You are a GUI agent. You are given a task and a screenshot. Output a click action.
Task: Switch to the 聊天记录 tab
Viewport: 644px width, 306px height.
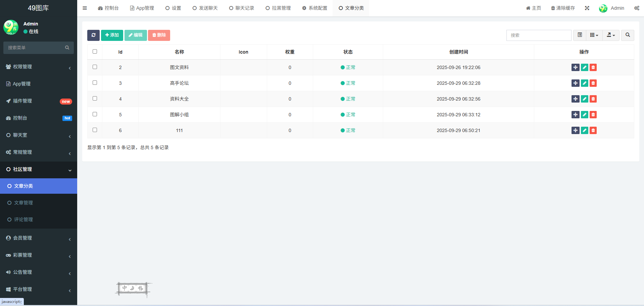(x=242, y=8)
